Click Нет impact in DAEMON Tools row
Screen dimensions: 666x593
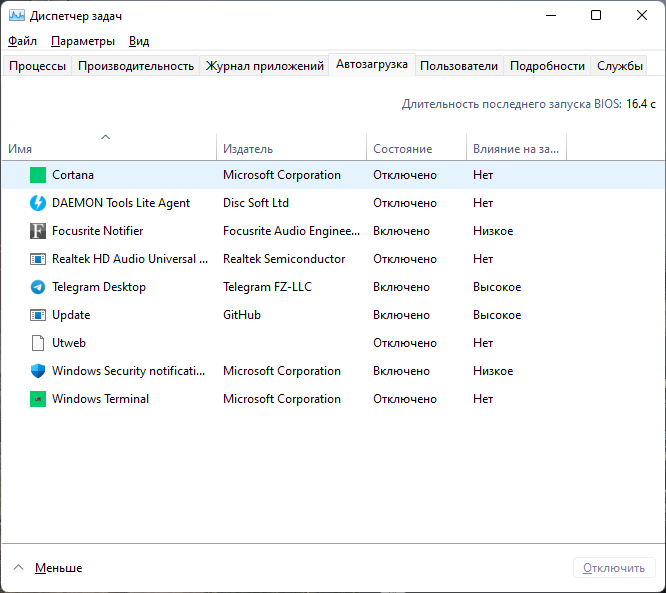click(483, 203)
